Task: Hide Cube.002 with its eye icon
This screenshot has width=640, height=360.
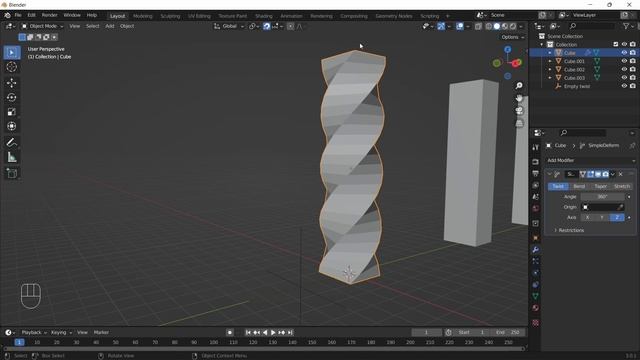Action: pos(624,69)
